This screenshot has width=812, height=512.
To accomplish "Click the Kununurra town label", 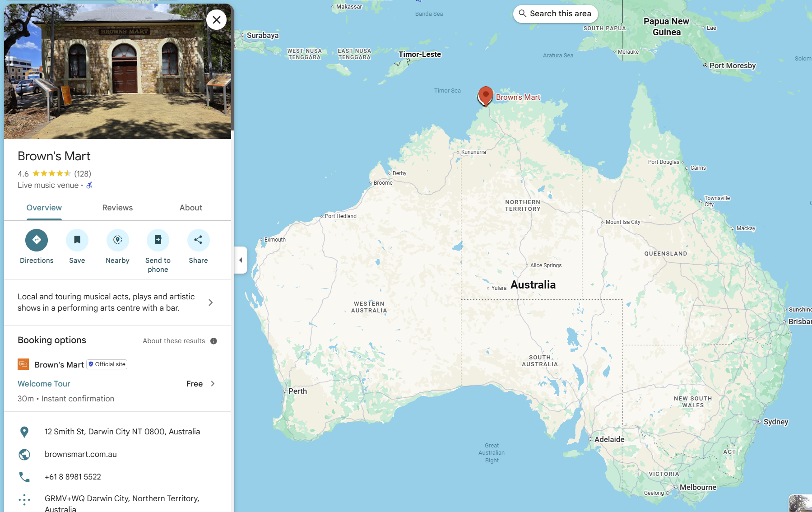I will click(473, 152).
